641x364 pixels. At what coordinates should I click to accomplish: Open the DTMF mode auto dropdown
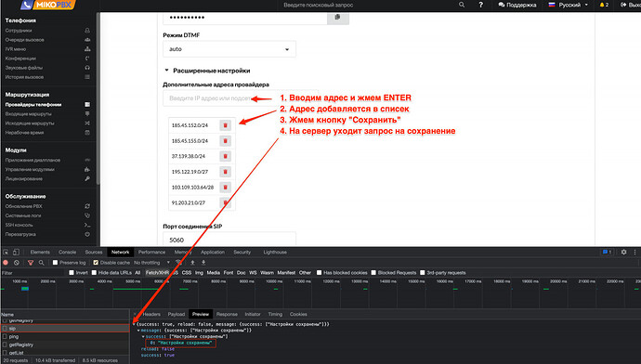pyautogui.click(x=229, y=49)
